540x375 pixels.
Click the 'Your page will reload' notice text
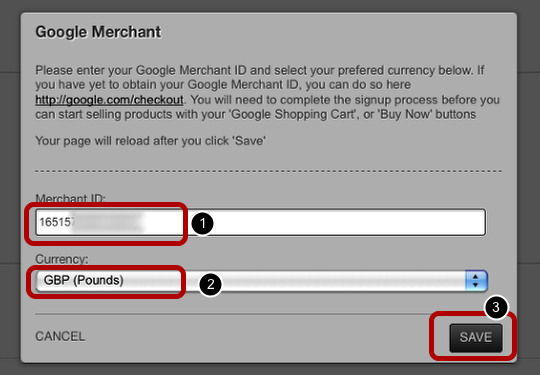[150, 141]
